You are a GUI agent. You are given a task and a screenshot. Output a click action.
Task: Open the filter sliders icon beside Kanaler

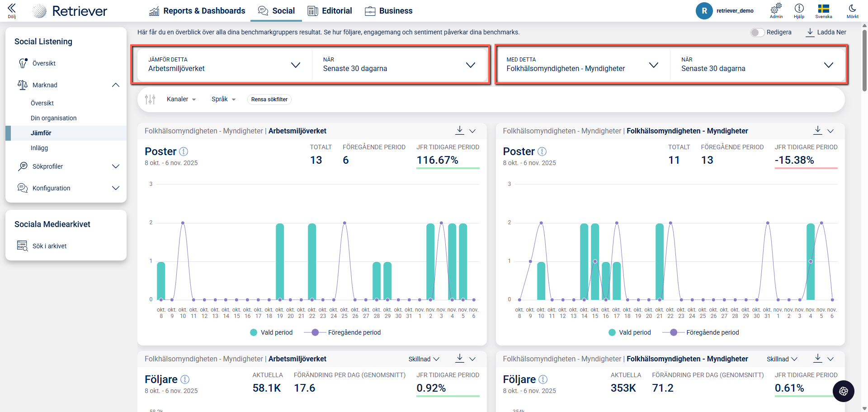(150, 99)
